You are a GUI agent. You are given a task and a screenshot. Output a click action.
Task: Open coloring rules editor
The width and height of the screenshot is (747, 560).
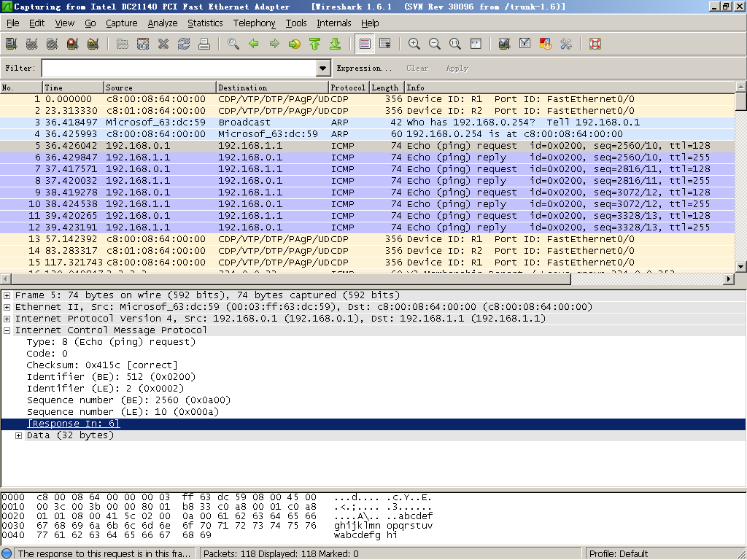click(546, 44)
